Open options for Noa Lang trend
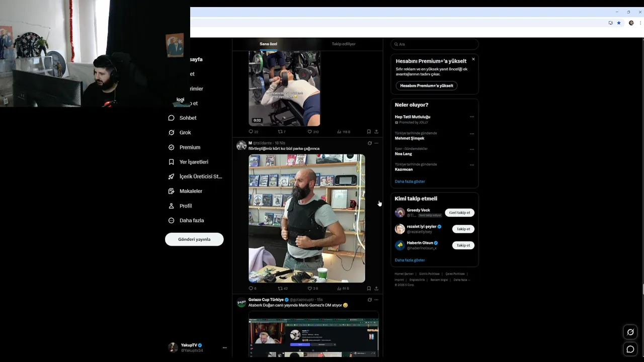This screenshot has width=644, height=362. click(x=472, y=149)
